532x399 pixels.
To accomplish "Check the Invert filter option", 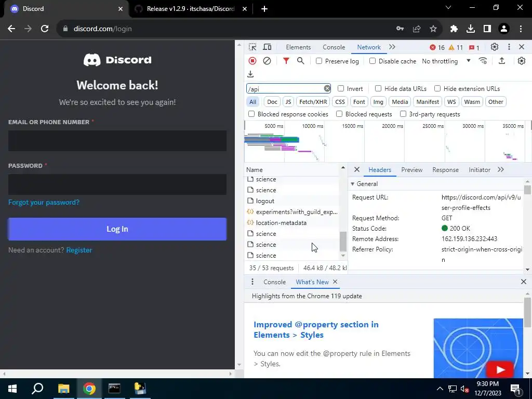I will point(341,88).
